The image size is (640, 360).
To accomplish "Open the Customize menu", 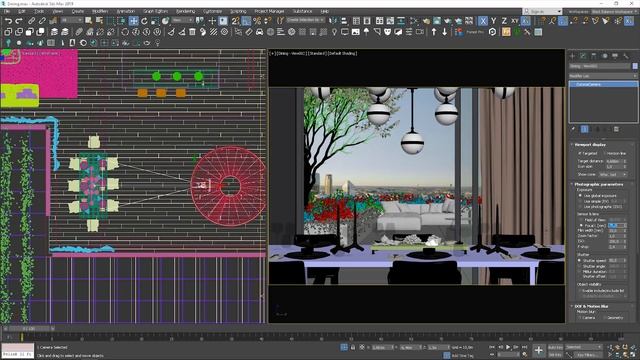I will 212,11.
